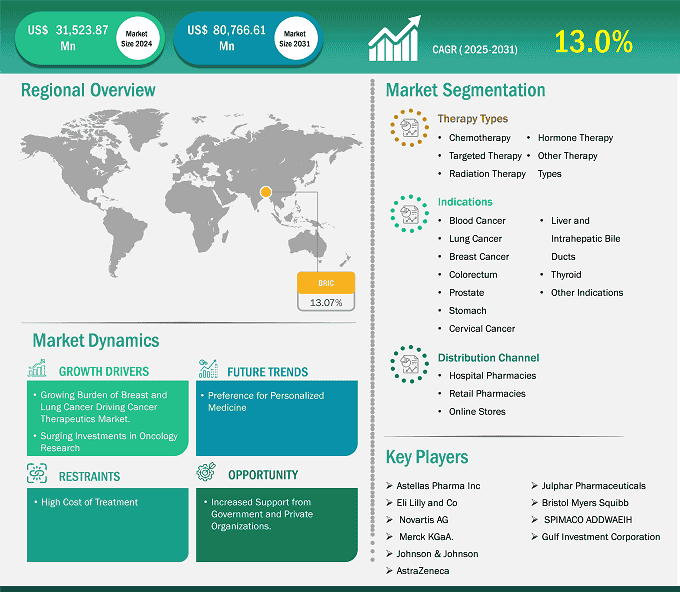
Task: Click the Chemotherapy list item
Action: tap(480, 137)
